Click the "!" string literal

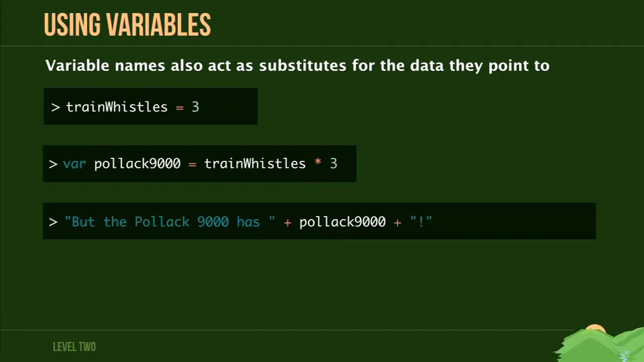click(421, 221)
